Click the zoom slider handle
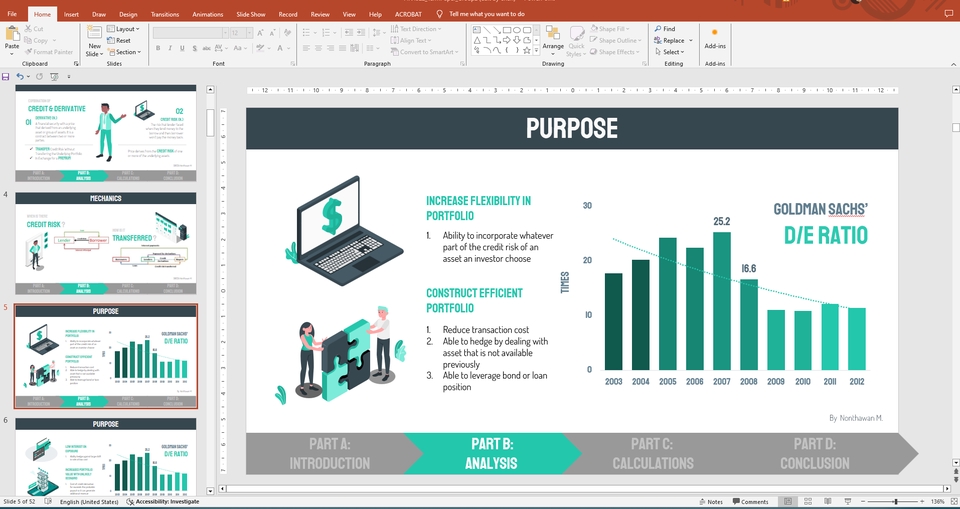The height and width of the screenshot is (509, 960). [x=896, y=502]
